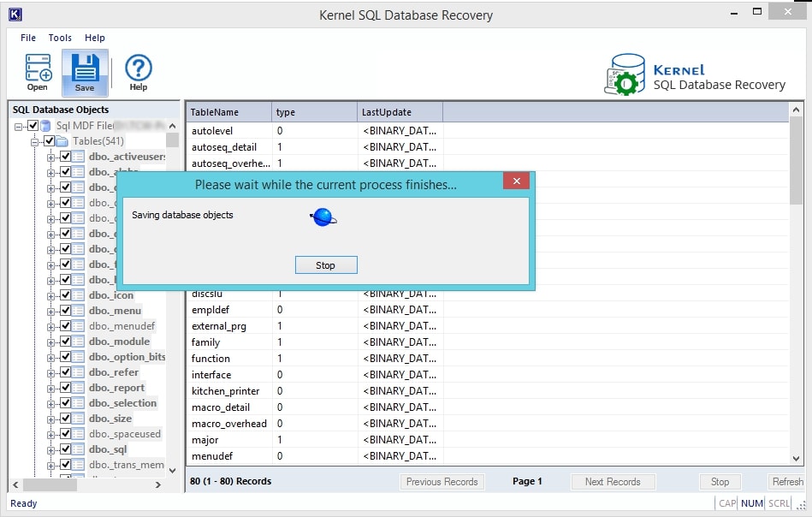Uncheck the Tables(541) checkbox
This screenshot has width=812, height=517.
point(49,141)
